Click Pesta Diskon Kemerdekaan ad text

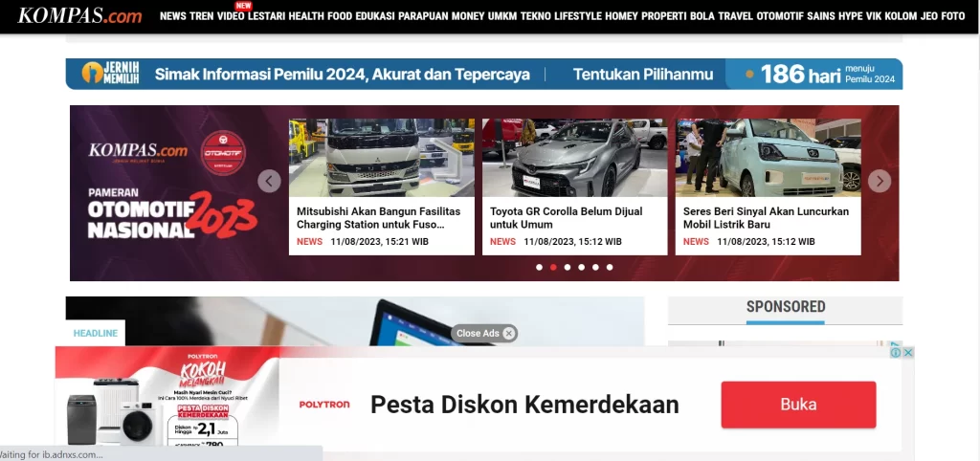click(x=524, y=405)
